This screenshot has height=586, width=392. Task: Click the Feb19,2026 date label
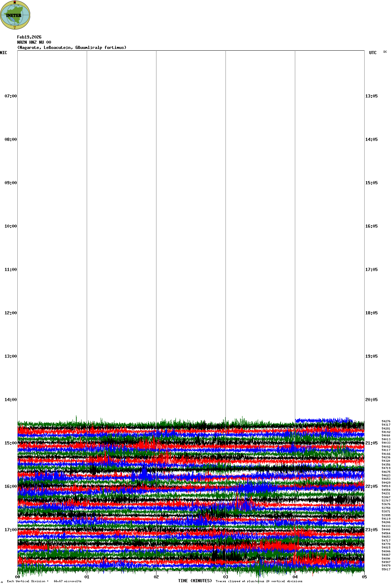(29, 37)
